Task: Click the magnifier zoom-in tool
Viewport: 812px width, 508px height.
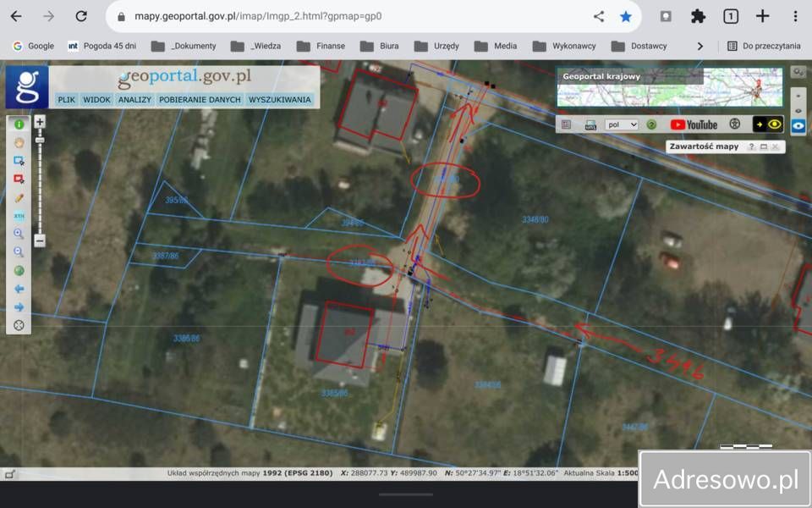Action: point(19,234)
